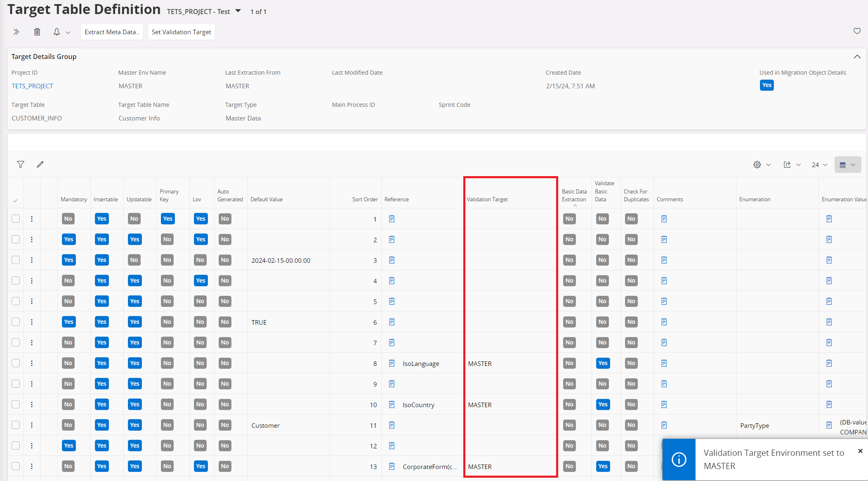Viewport: 868px width, 481px height.
Task: Click the Extract Meta Data button
Action: pyautogui.click(x=112, y=32)
